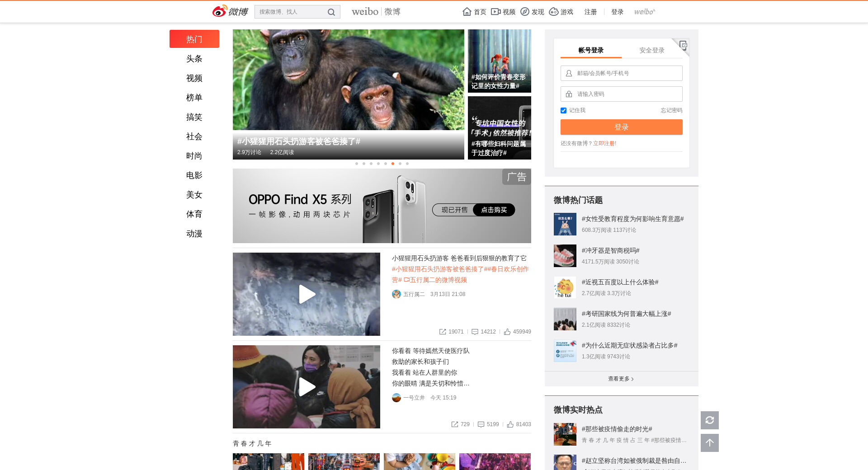Switch to 安全登录 tab
This screenshot has width=868, height=470.
pyautogui.click(x=651, y=50)
